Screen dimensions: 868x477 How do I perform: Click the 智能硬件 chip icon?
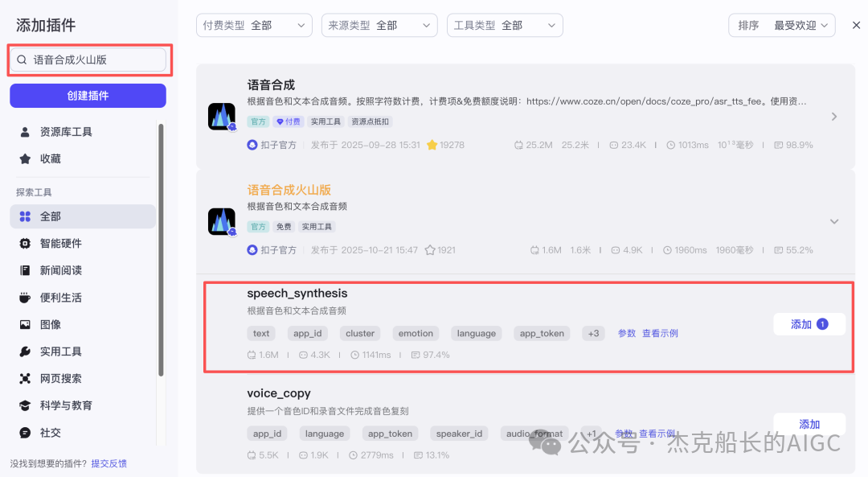pos(25,244)
